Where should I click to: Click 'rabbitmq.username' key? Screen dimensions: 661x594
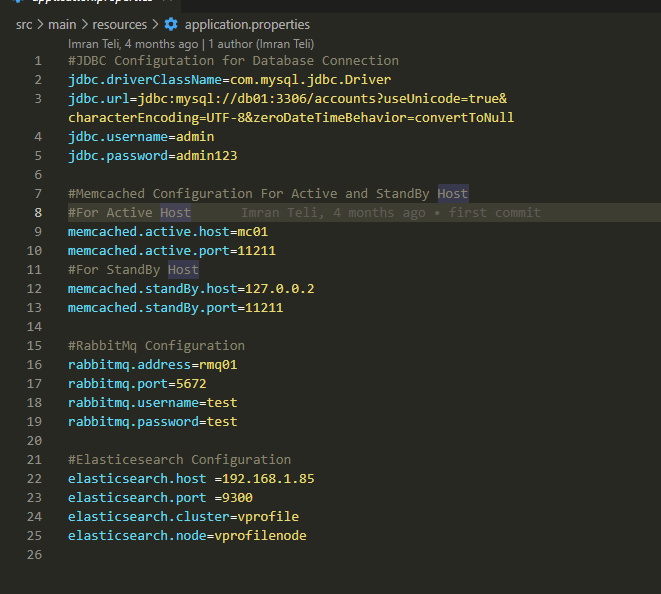[x=133, y=402]
